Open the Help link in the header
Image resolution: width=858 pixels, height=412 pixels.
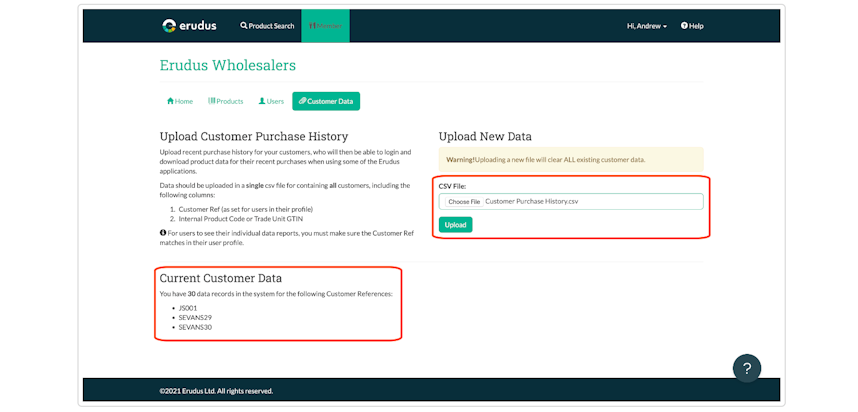point(692,26)
